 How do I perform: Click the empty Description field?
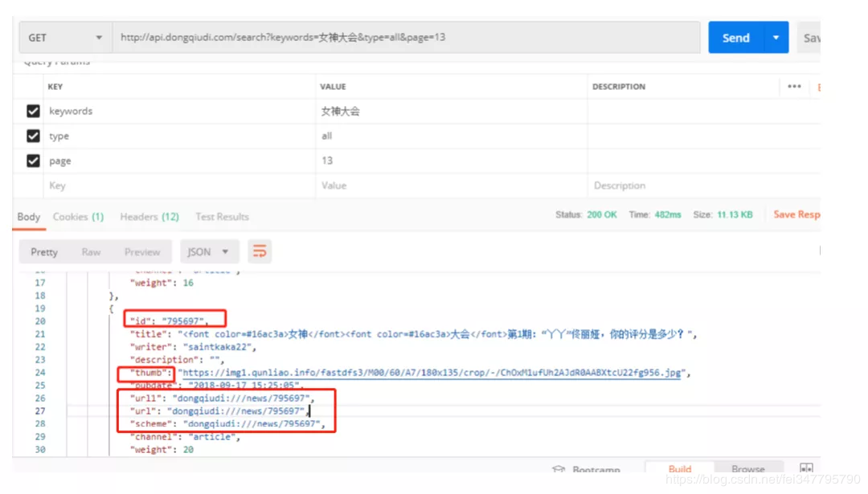tap(704, 186)
